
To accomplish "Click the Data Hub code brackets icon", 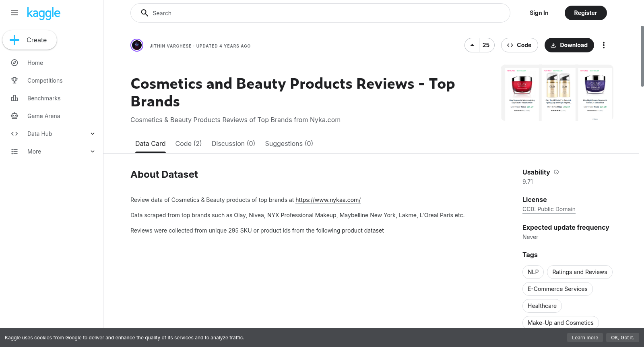I will (x=14, y=134).
